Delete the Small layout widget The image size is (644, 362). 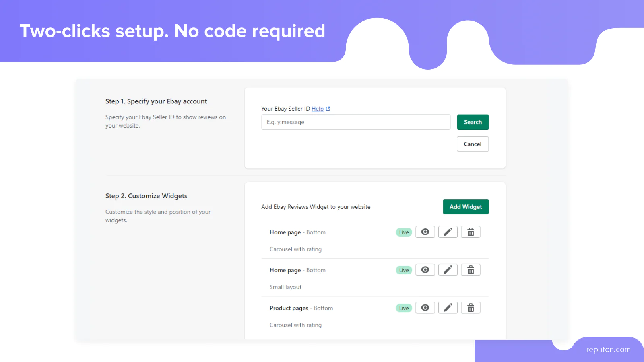pyautogui.click(x=471, y=270)
